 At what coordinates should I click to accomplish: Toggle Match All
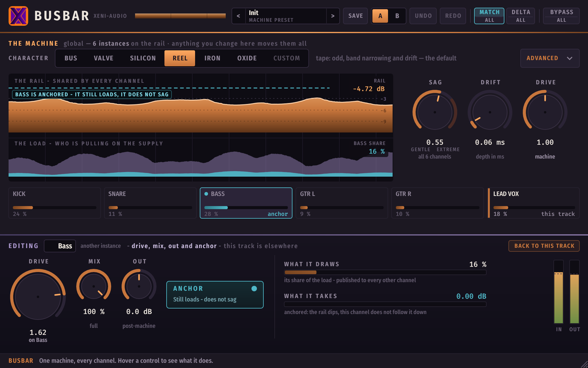[x=489, y=16]
